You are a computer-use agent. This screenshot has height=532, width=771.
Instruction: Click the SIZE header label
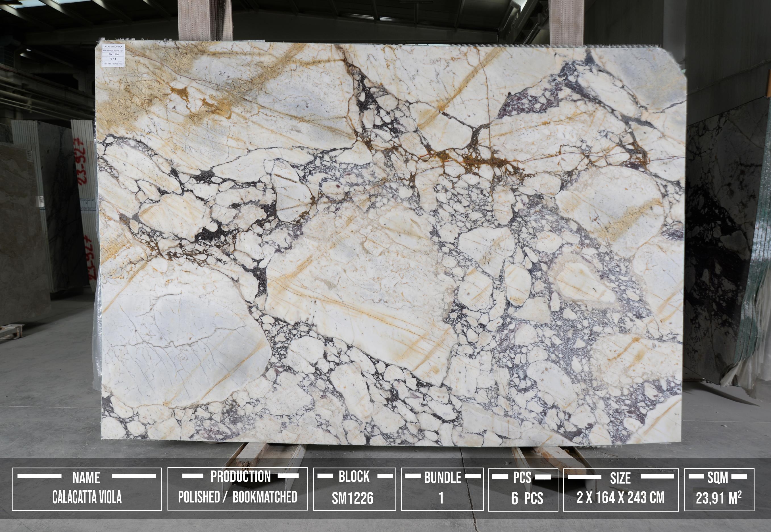pyautogui.click(x=620, y=478)
